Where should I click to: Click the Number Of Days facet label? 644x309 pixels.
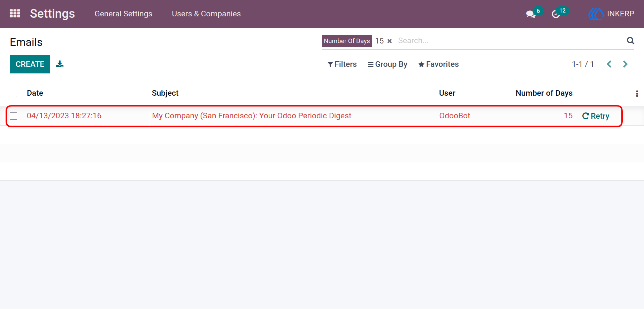(x=347, y=41)
